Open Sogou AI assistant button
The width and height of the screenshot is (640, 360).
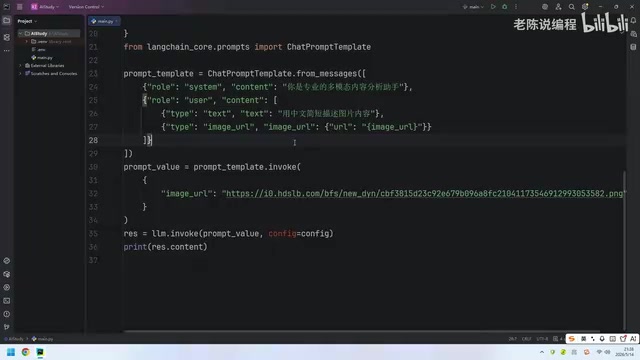pyautogui.click(x=633, y=339)
